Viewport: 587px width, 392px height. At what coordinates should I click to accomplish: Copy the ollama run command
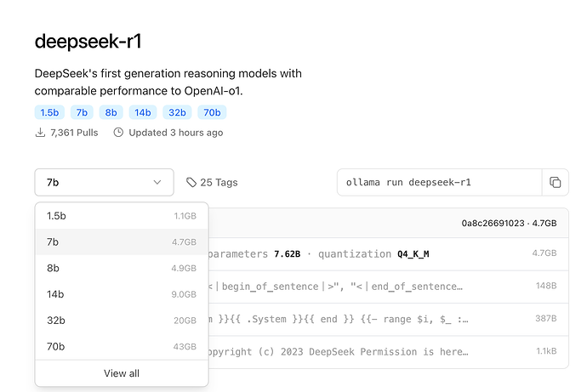coord(556,182)
